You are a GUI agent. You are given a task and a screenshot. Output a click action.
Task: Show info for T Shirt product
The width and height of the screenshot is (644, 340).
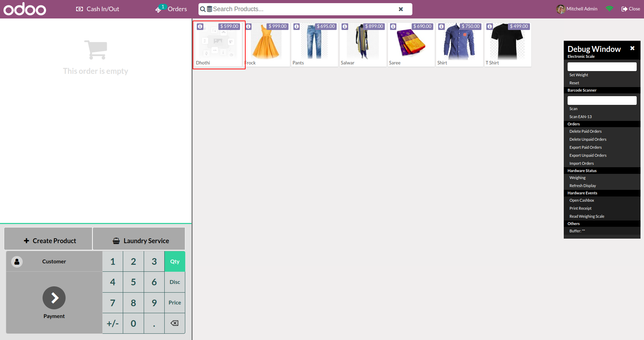[490, 26]
